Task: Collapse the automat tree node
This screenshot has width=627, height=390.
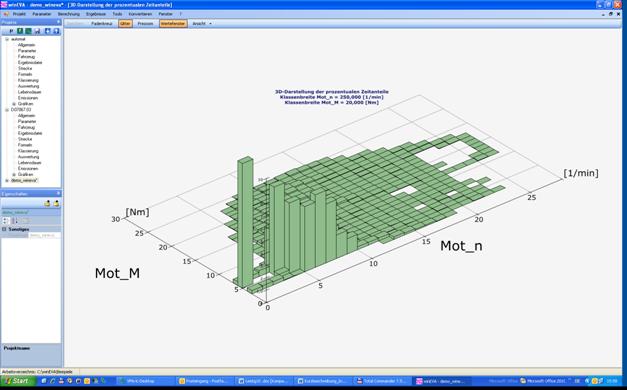Action: tap(7, 39)
